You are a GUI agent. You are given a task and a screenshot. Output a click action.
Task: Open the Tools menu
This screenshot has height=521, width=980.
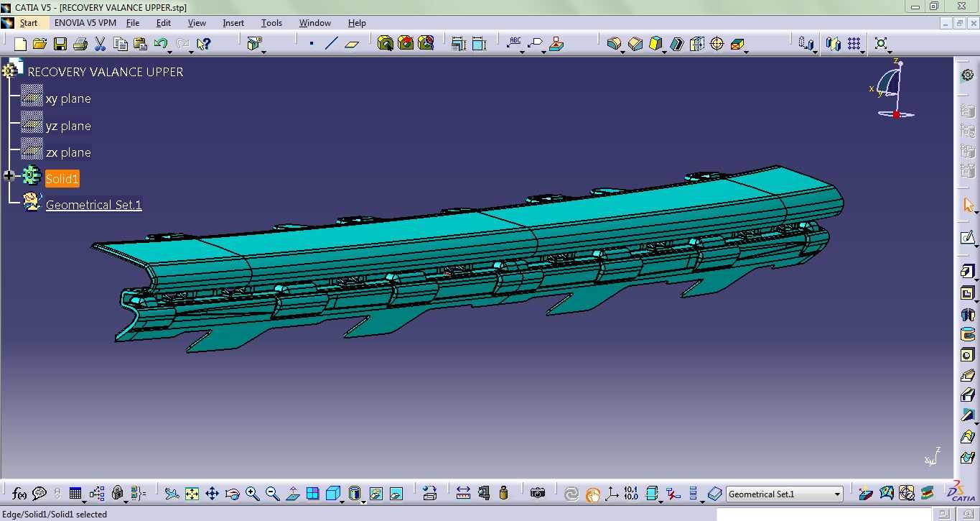271,23
